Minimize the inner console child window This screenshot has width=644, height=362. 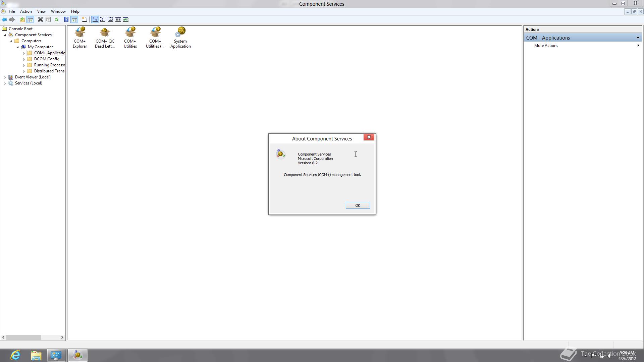pos(627,11)
